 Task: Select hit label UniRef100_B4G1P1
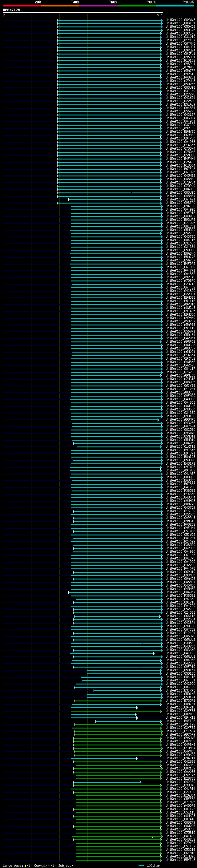180,464
